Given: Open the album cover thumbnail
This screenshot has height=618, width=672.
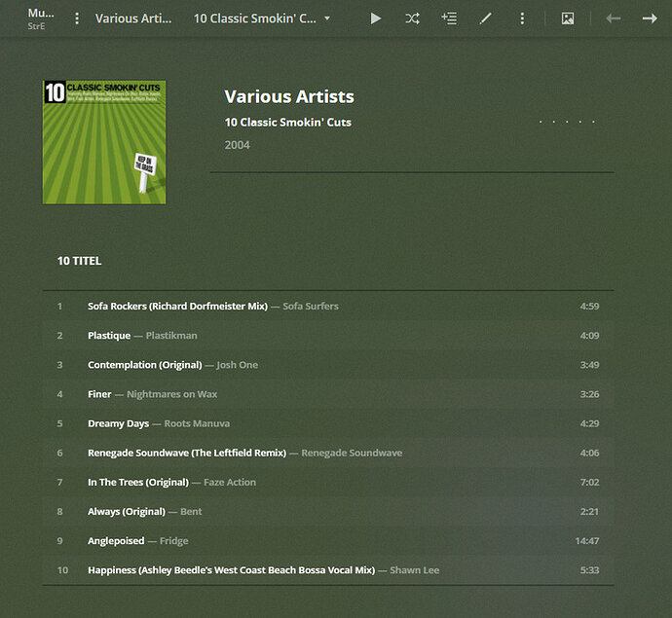Looking at the screenshot, I should [x=104, y=142].
